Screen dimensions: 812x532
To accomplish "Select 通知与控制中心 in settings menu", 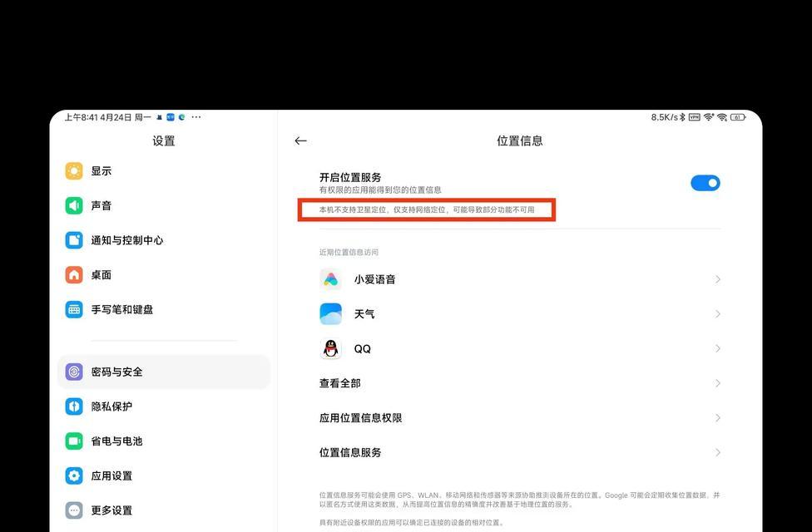I will coord(164,240).
